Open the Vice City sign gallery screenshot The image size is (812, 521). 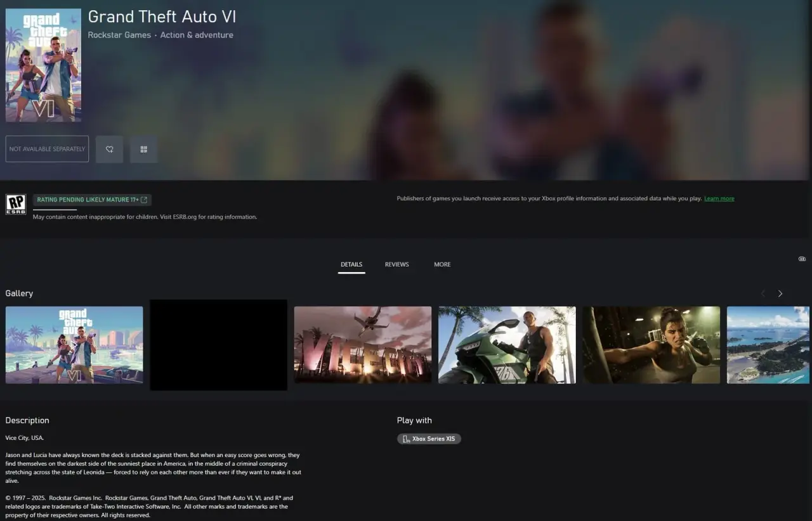click(363, 345)
